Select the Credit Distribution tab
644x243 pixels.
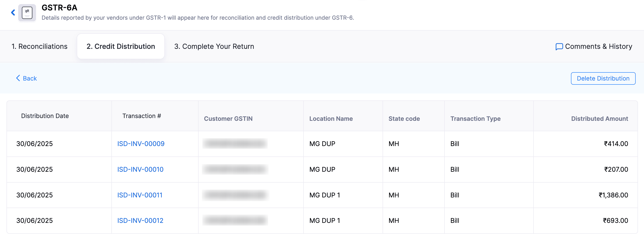click(x=120, y=47)
